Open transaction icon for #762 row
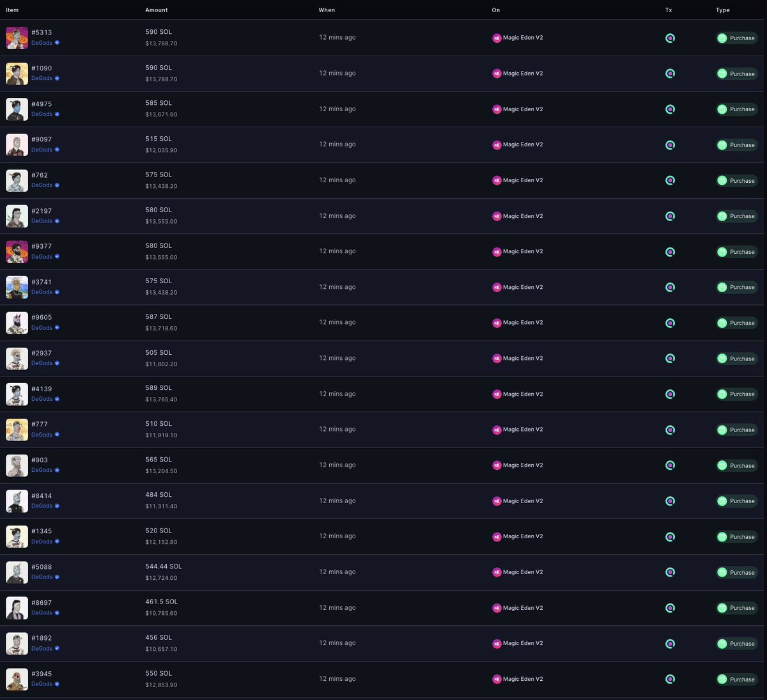767x700 pixels. point(670,180)
